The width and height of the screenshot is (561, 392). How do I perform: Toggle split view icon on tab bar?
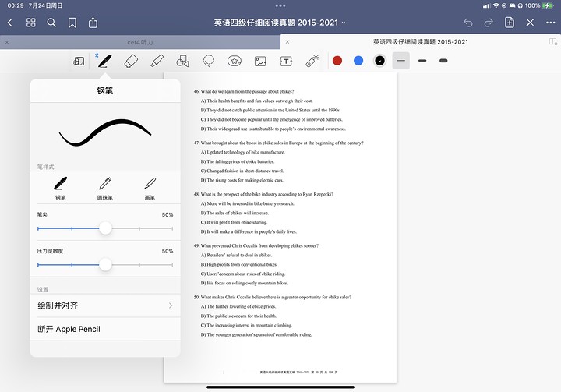[553, 42]
